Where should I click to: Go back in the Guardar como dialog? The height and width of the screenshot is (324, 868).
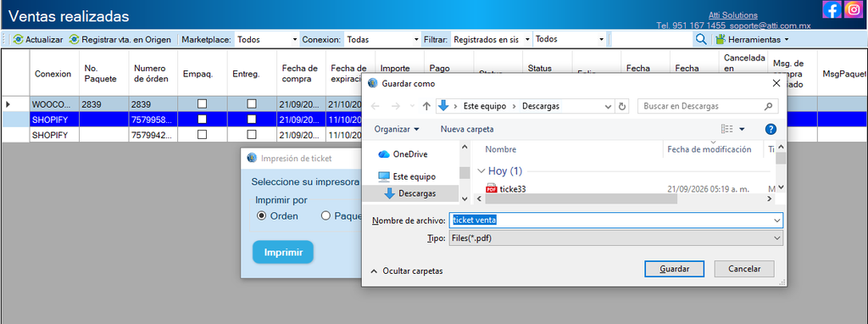pos(375,106)
